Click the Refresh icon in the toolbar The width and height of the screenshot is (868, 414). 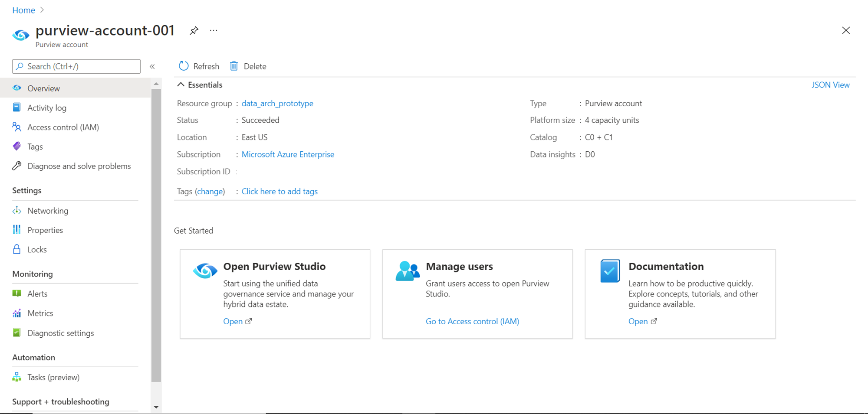pyautogui.click(x=184, y=66)
